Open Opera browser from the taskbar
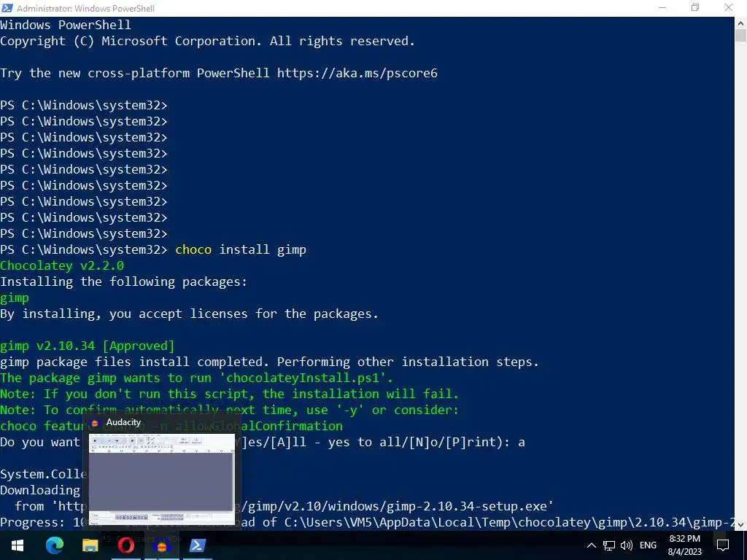The height and width of the screenshot is (560, 747). 125,545
